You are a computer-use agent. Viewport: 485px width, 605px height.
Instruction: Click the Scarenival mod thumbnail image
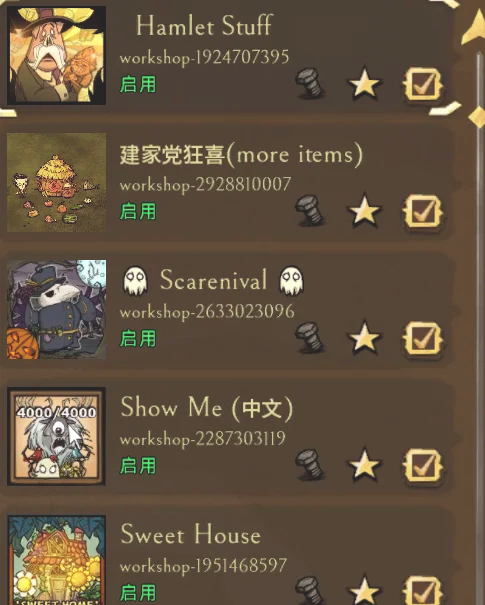click(x=56, y=309)
